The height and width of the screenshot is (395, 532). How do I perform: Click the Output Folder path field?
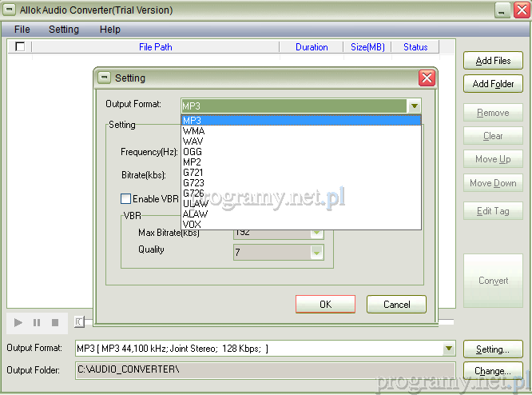(264, 369)
